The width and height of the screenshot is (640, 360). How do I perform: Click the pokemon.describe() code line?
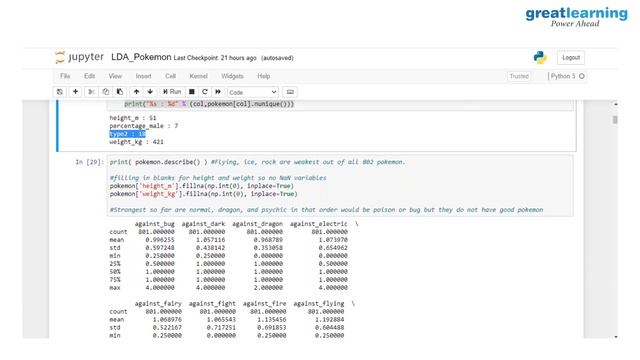[257, 162]
